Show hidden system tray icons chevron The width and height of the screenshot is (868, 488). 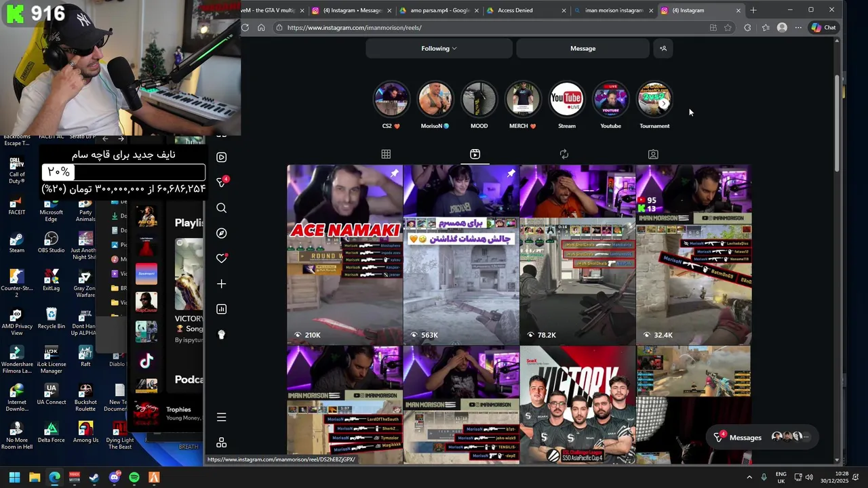[x=749, y=477]
